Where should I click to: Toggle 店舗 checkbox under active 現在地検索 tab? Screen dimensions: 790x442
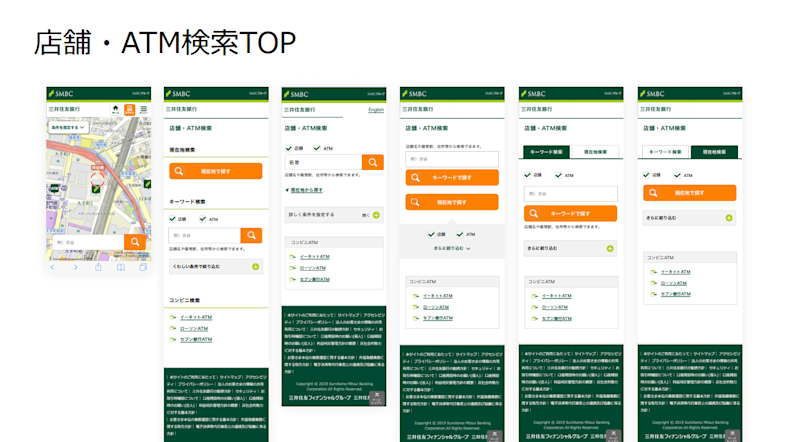(x=646, y=175)
